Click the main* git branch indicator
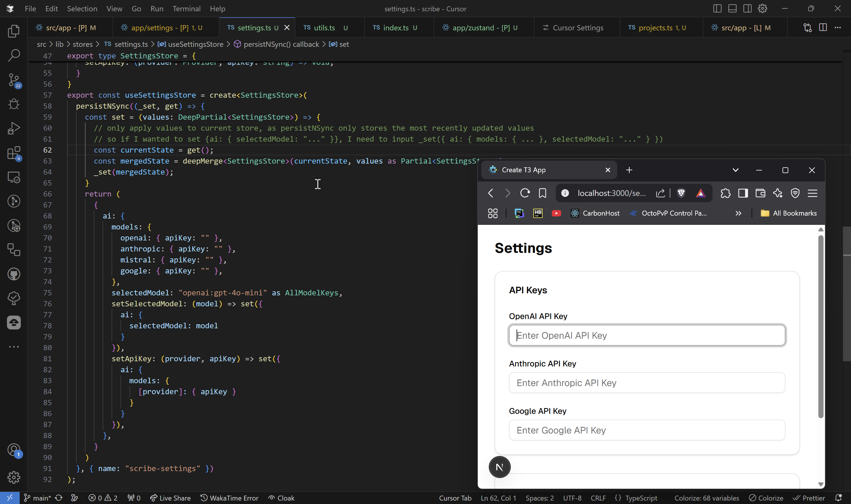 click(37, 498)
